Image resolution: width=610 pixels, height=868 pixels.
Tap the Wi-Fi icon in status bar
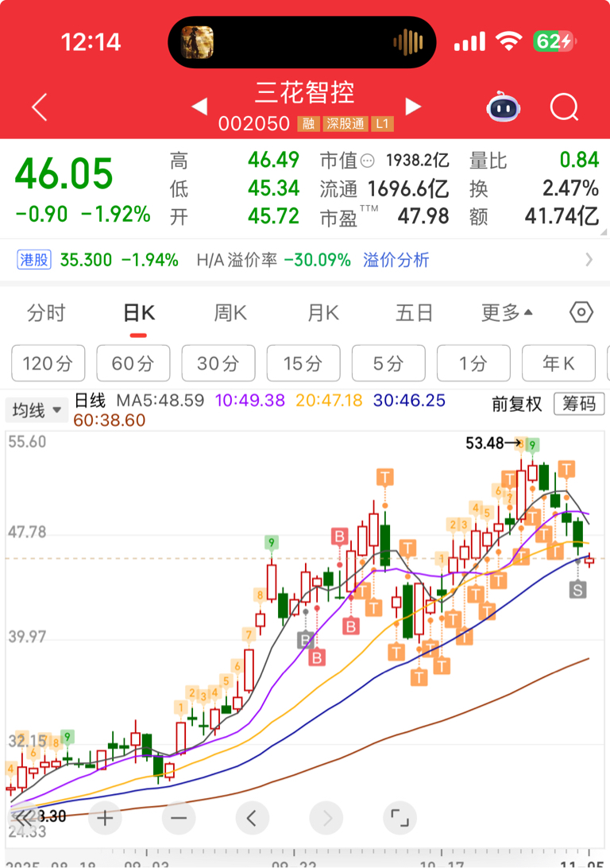tap(509, 41)
